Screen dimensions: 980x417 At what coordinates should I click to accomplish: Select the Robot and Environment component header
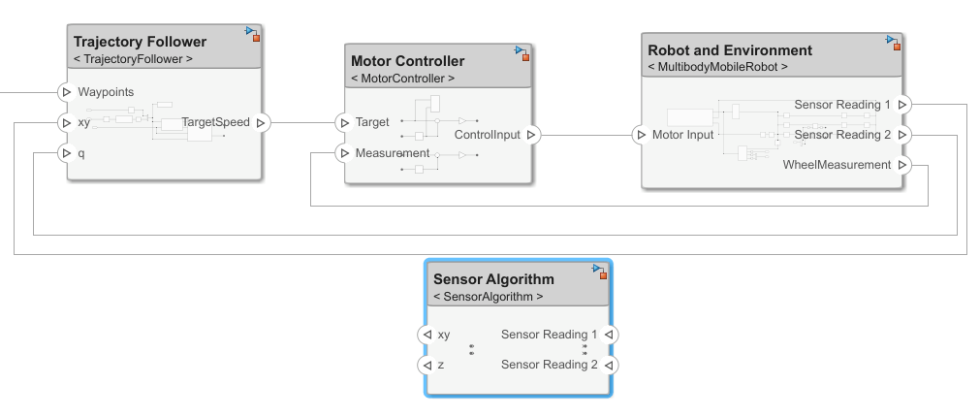click(730, 50)
